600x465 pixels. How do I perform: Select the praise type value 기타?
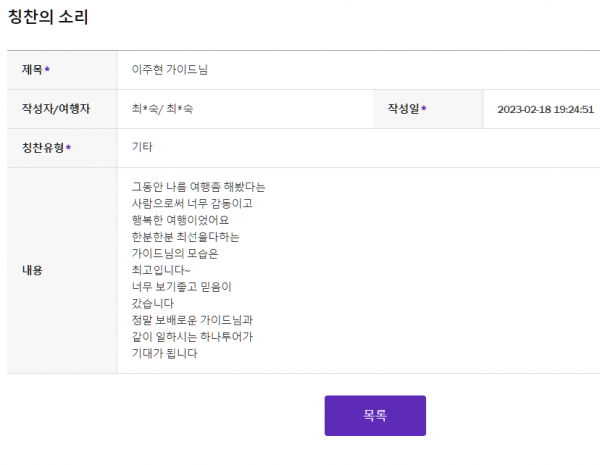[142, 147]
